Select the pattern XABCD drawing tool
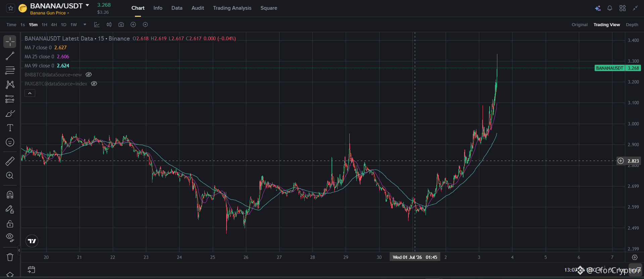Screen dimensions: 644x279 [10, 85]
